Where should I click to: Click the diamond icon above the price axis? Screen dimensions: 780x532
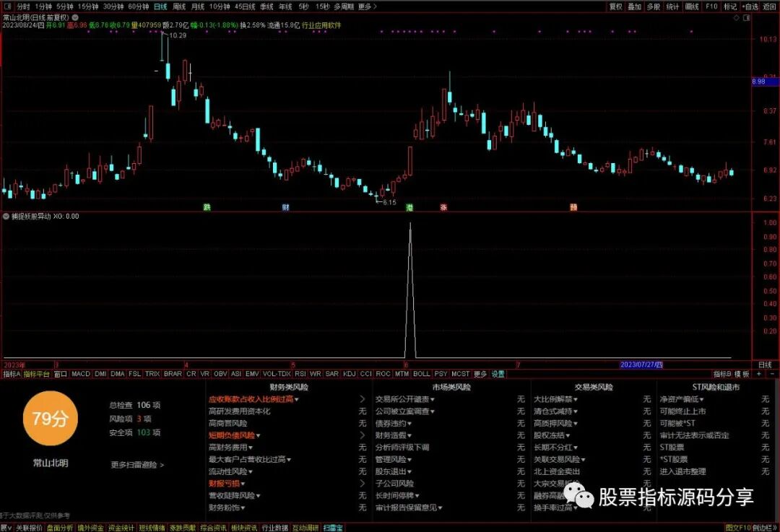pyautogui.click(x=736, y=17)
